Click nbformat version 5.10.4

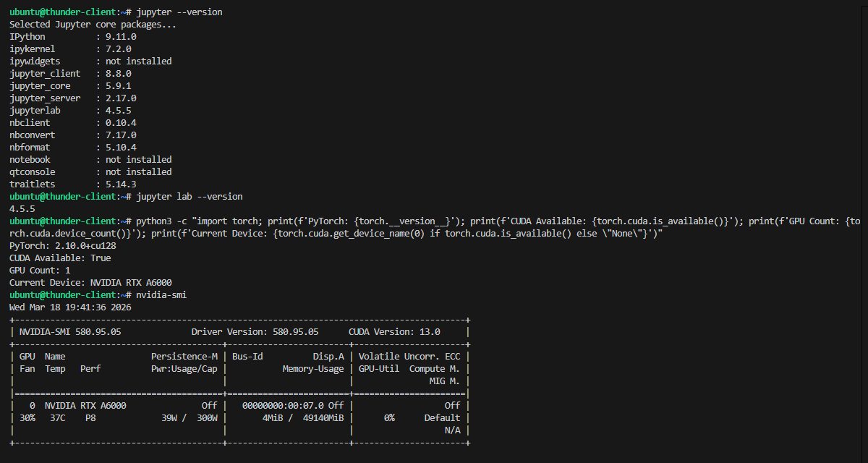click(121, 148)
